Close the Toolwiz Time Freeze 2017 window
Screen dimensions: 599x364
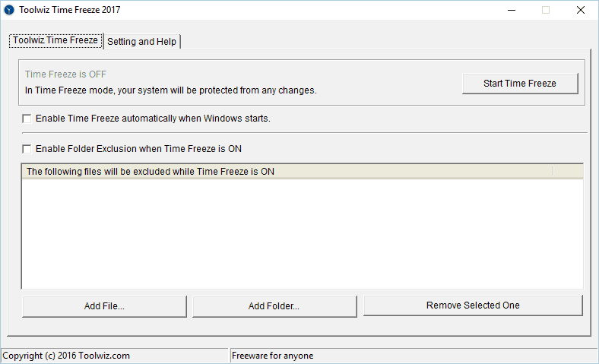(x=581, y=10)
